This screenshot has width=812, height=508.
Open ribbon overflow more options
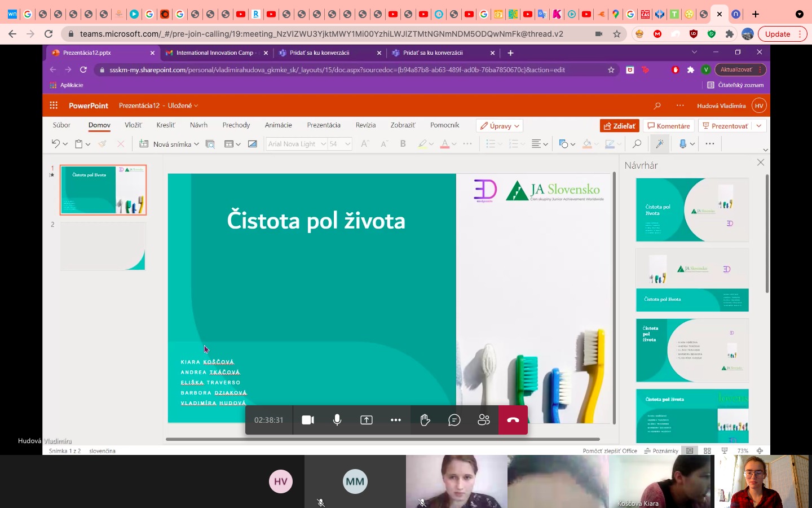(x=710, y=144)
